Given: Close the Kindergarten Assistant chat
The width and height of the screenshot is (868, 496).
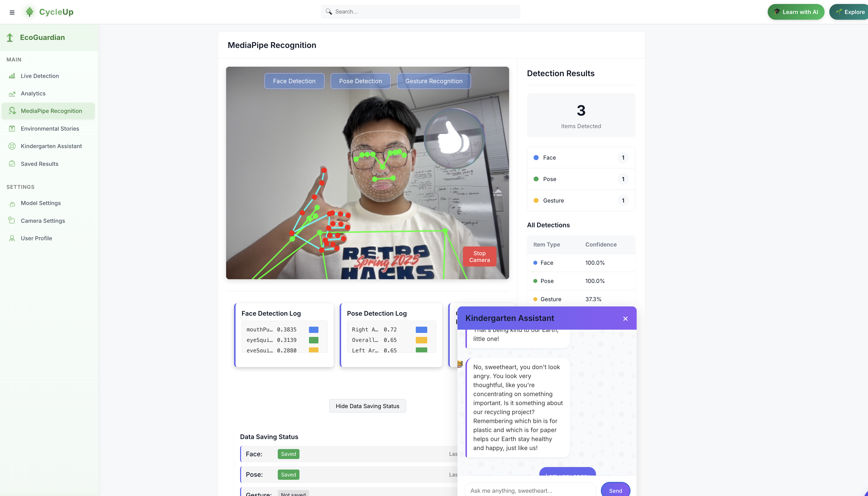Looking at the screenshot, I should pyautogui.click(x=625, y=318).
